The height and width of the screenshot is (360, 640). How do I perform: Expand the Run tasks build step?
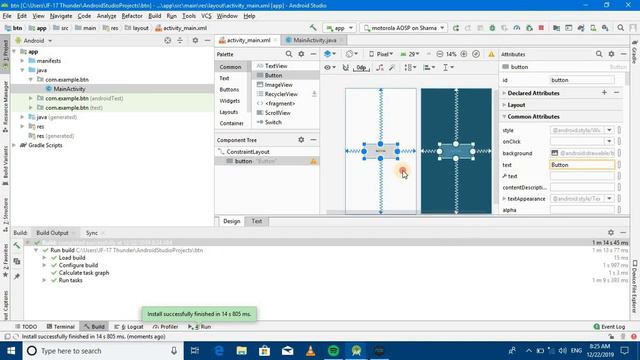coord(44,280)
